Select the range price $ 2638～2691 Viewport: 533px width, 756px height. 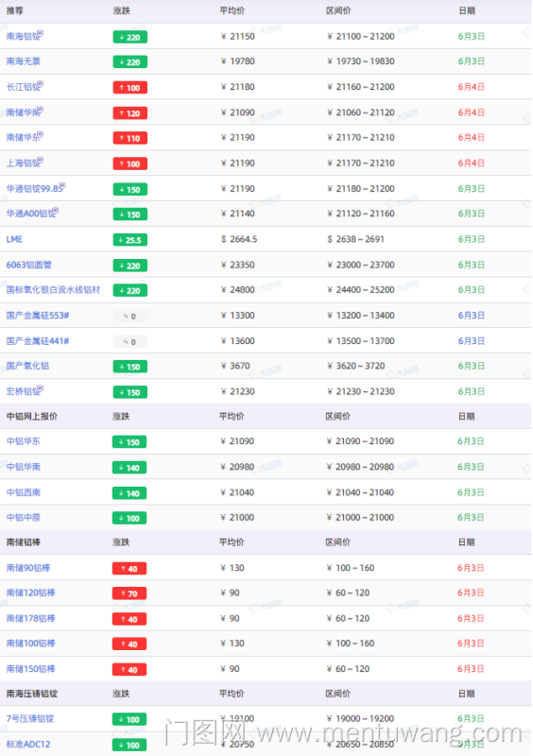(355, 239)
